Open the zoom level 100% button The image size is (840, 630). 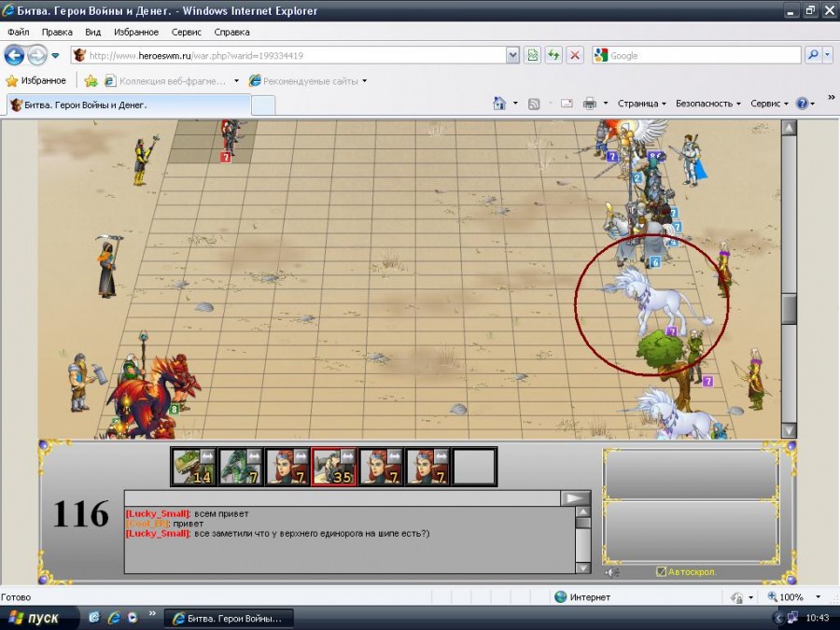tap(785, 596)
